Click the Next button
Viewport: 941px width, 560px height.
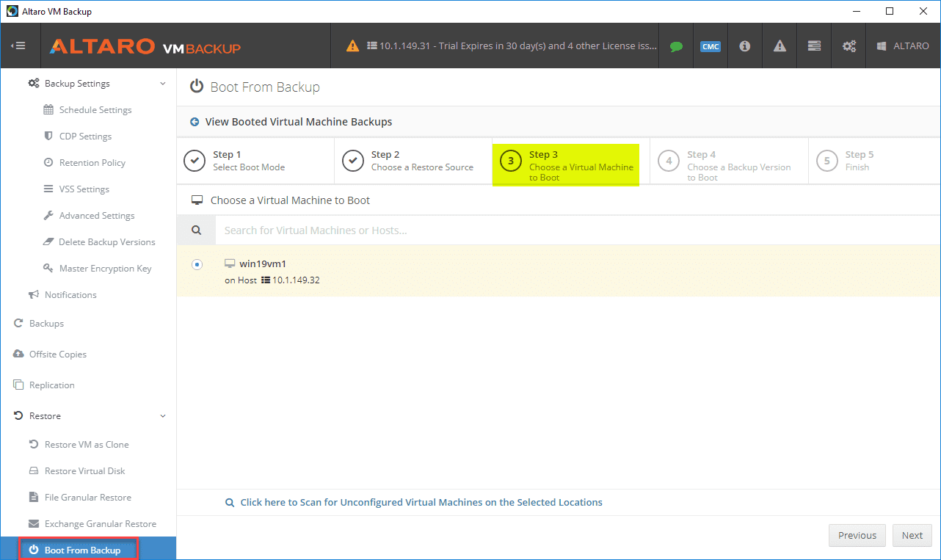[912, 535]
